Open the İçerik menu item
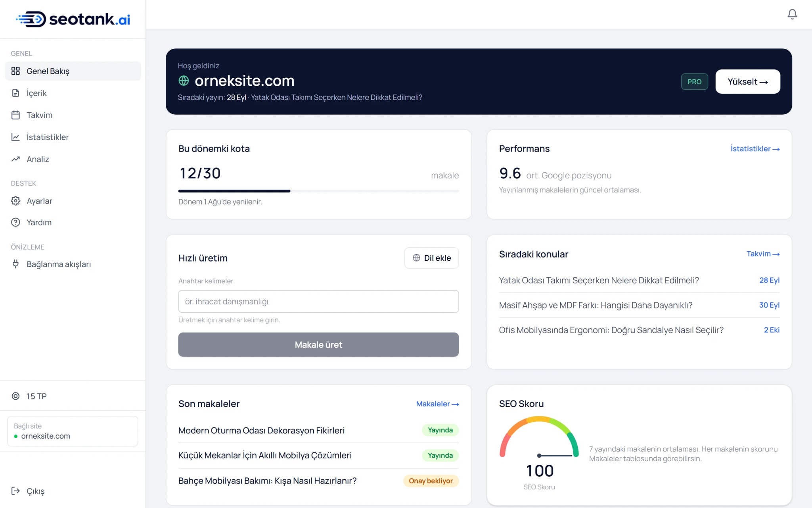 73,93
